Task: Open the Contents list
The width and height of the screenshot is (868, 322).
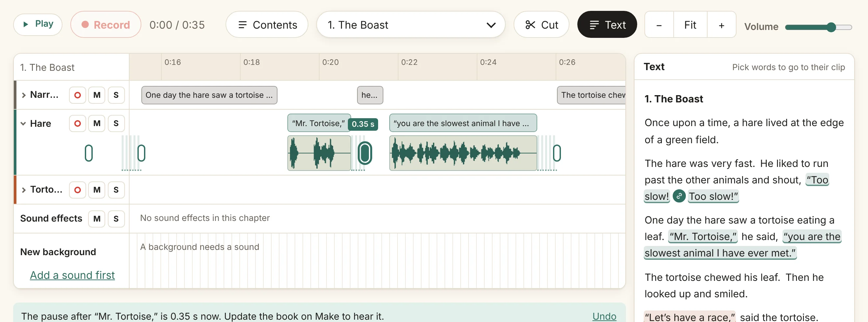Action: [x=267, y=24]
